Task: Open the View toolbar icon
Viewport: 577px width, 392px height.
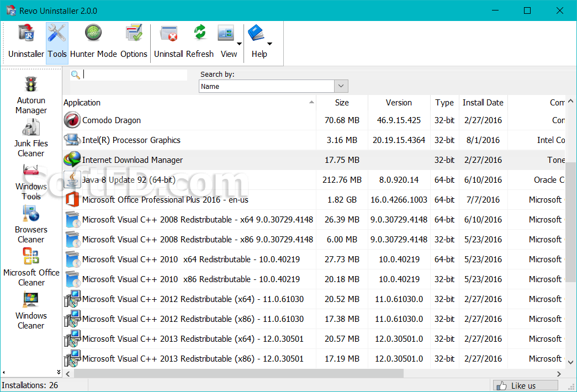Action: pyautogui.click(x=226, y=33)
